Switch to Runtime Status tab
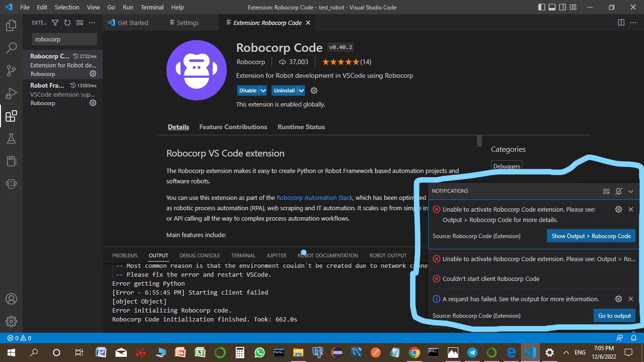This screenshot has height=362, width=644. click(301, 127)
